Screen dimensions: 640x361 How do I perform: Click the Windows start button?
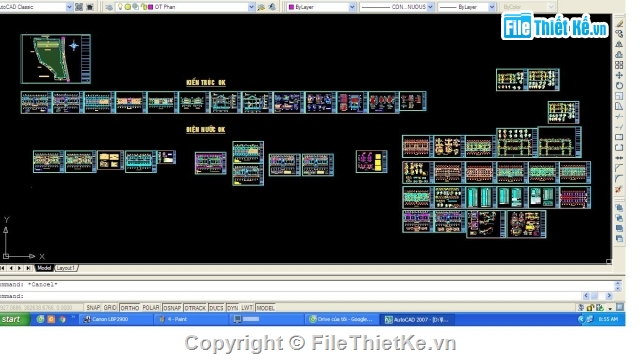(x=14, y=319)
